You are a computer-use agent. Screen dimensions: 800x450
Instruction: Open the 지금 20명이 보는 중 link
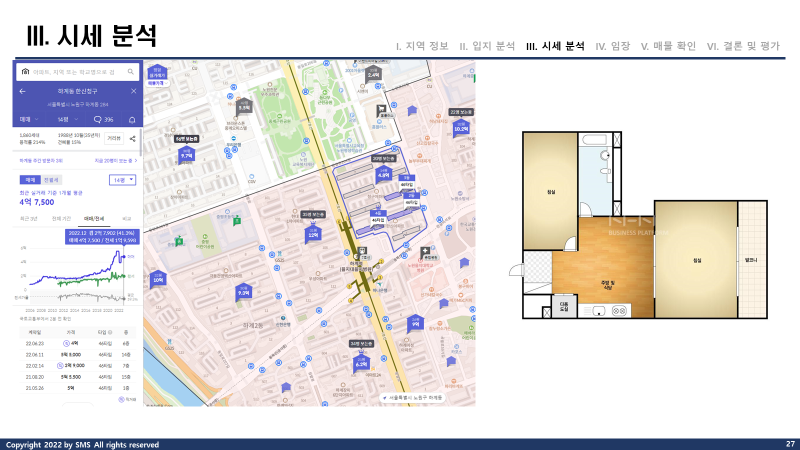(x=116, y=161)
